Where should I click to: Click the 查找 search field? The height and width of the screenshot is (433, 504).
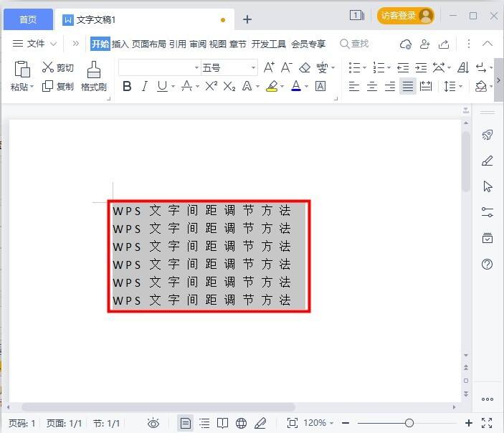(x=355, y=44)
